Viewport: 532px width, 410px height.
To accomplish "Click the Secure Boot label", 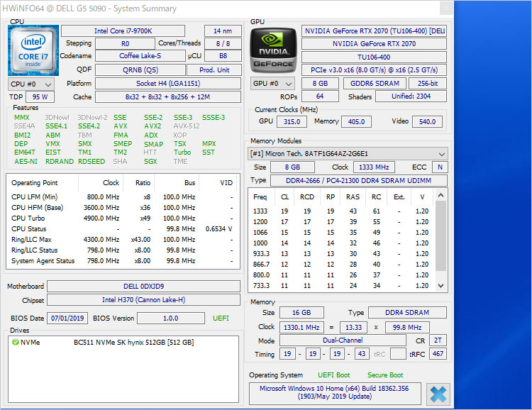I will pos(385,375).
